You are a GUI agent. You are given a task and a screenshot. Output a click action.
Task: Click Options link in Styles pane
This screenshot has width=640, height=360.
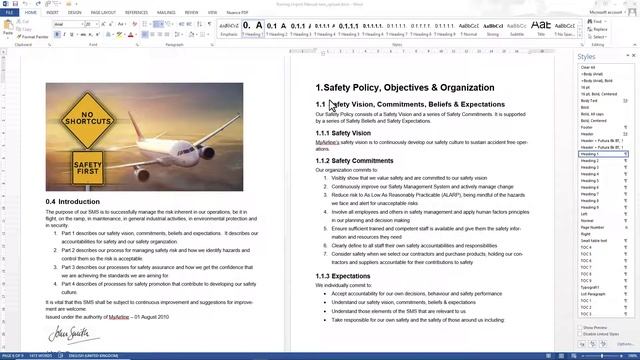(x=625, y=344)
